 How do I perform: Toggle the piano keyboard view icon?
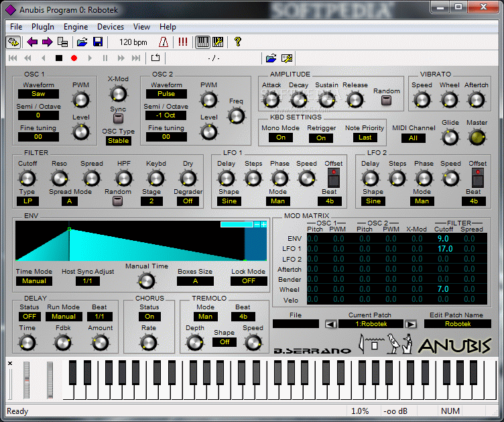point(203,42)
